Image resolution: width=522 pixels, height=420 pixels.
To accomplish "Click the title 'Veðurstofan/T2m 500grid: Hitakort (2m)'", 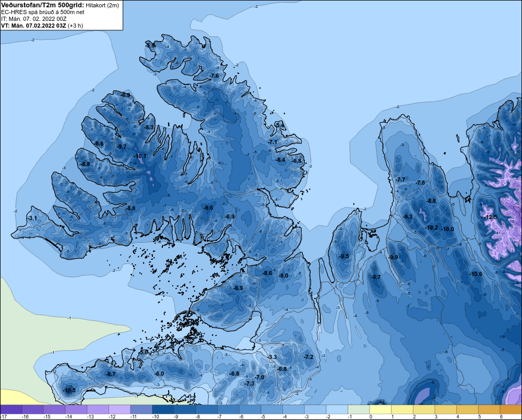I will click(60, 5).
